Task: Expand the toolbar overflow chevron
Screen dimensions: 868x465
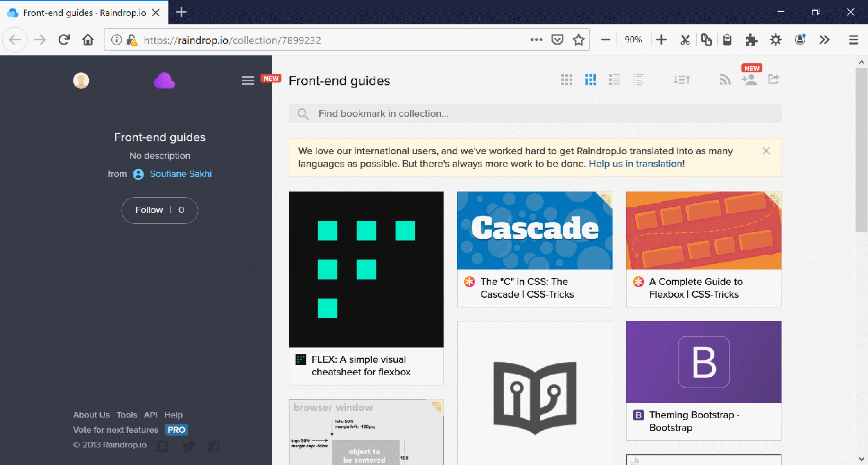Action: (824, 40)
